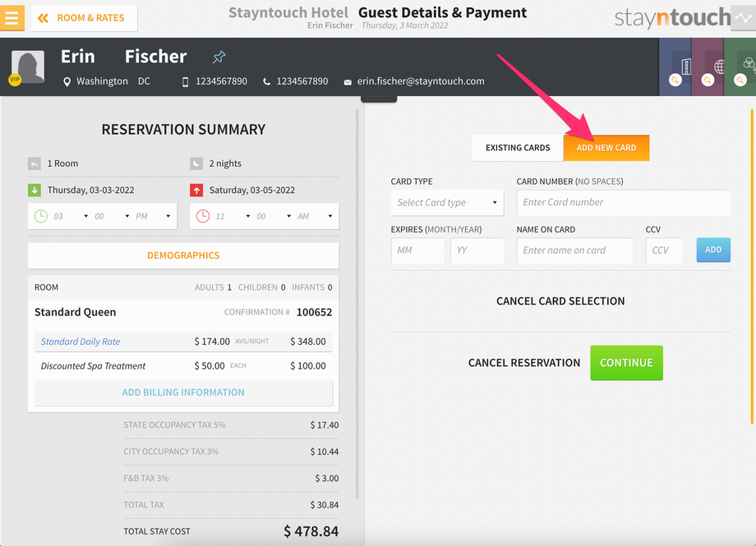The image size is (756, 546).
Task: Open the Demographics section
Action: [183, 255]
